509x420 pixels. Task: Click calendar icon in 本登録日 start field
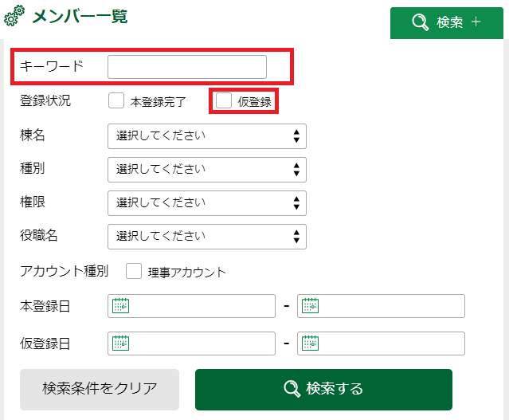pos(120,305)
